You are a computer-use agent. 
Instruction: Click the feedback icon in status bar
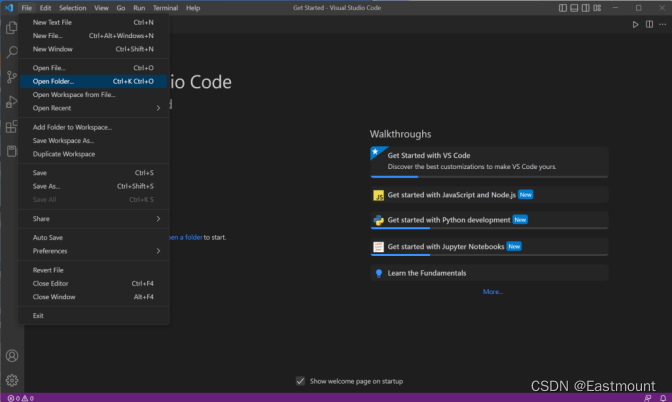[x=648, y=398]
